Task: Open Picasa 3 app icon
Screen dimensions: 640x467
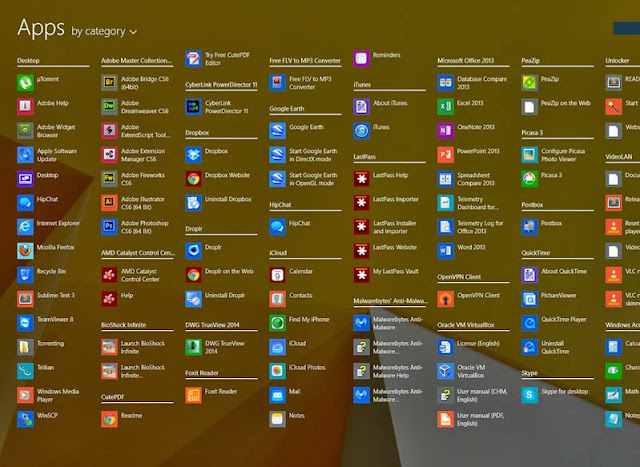Action: coord(530,179)
